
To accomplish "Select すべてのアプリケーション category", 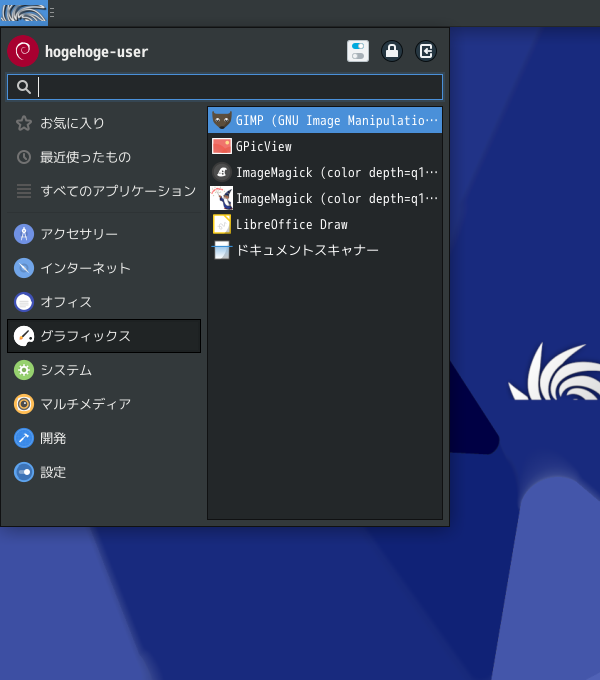I will [x=104, y=191].
